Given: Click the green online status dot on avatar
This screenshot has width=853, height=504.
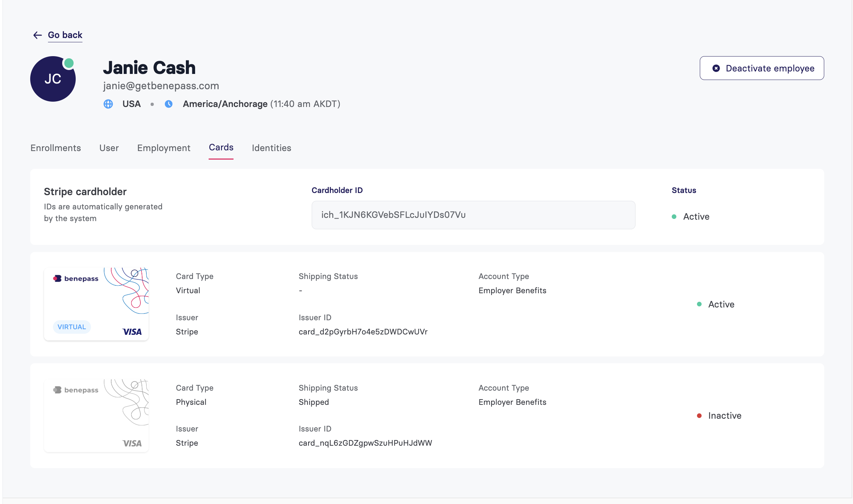Looking at the screenshot, I should 69,63.
